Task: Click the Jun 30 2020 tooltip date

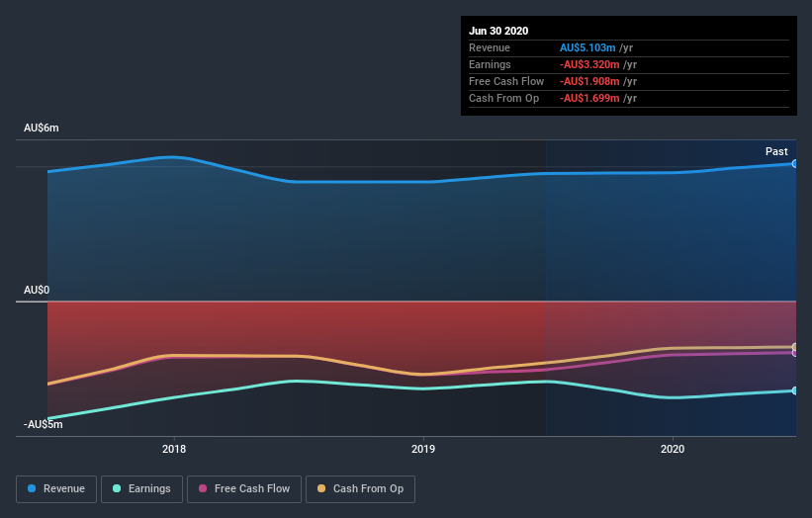Action: tap(498, 31)
